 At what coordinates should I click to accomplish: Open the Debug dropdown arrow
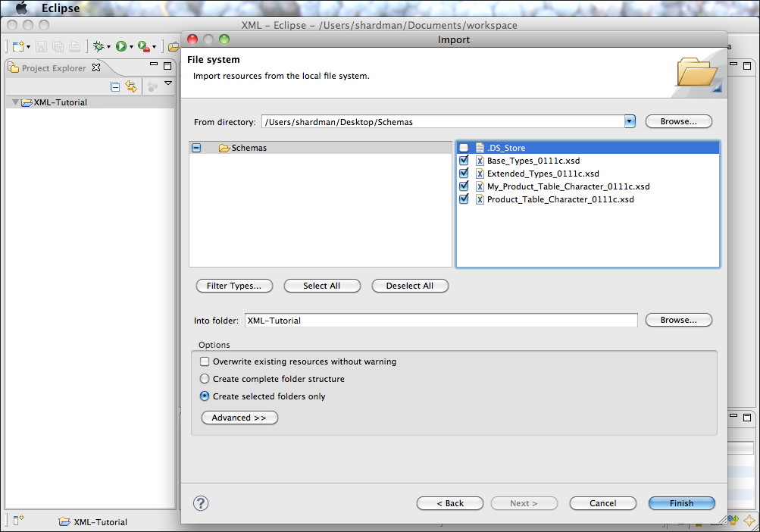point(108,47)
